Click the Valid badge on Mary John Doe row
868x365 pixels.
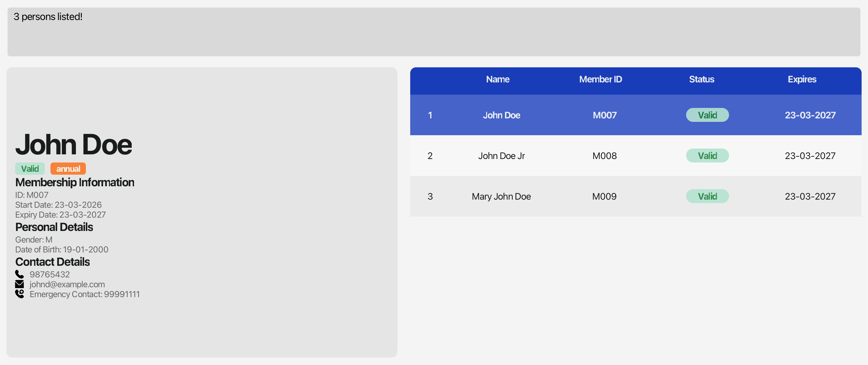pyautogui.click(x=707, y=196)
